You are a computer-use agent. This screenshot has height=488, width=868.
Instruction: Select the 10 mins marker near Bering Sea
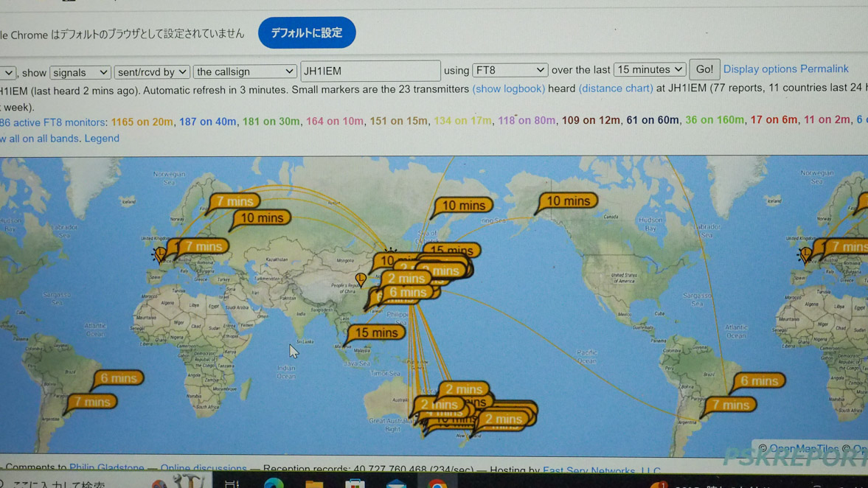(463, 206)
